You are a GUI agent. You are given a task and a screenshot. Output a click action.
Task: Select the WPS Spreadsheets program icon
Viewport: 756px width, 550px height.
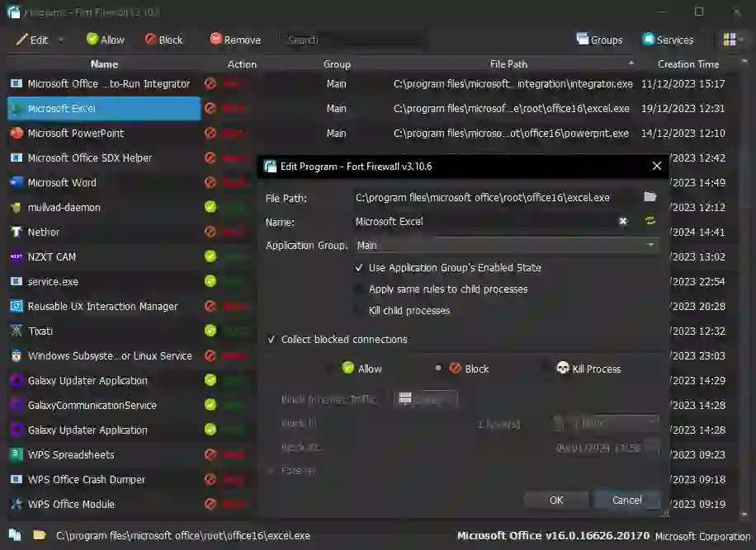click(x=17, y=454)
